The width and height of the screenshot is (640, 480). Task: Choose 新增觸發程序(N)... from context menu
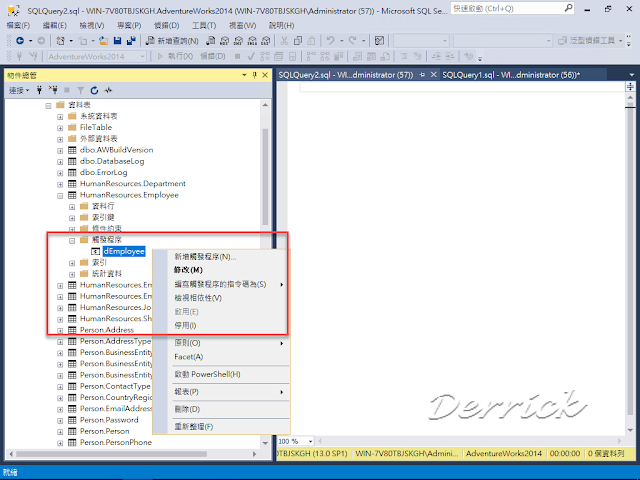(221, 256)
